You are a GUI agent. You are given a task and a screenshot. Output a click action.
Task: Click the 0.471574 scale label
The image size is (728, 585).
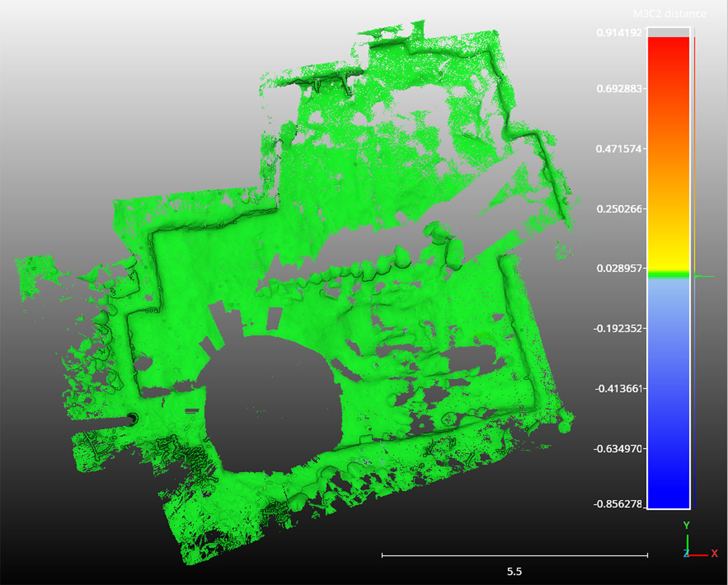pos(621,149)
